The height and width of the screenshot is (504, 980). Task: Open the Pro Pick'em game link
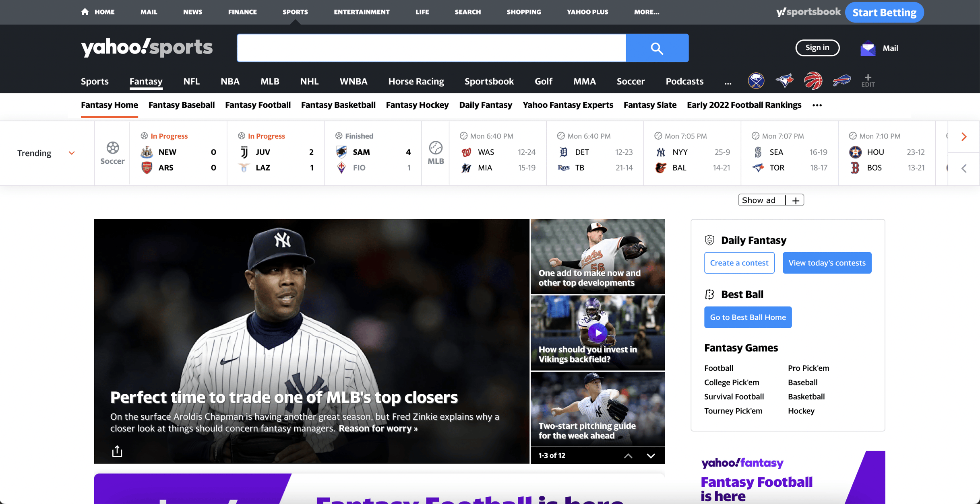point(808,368)
